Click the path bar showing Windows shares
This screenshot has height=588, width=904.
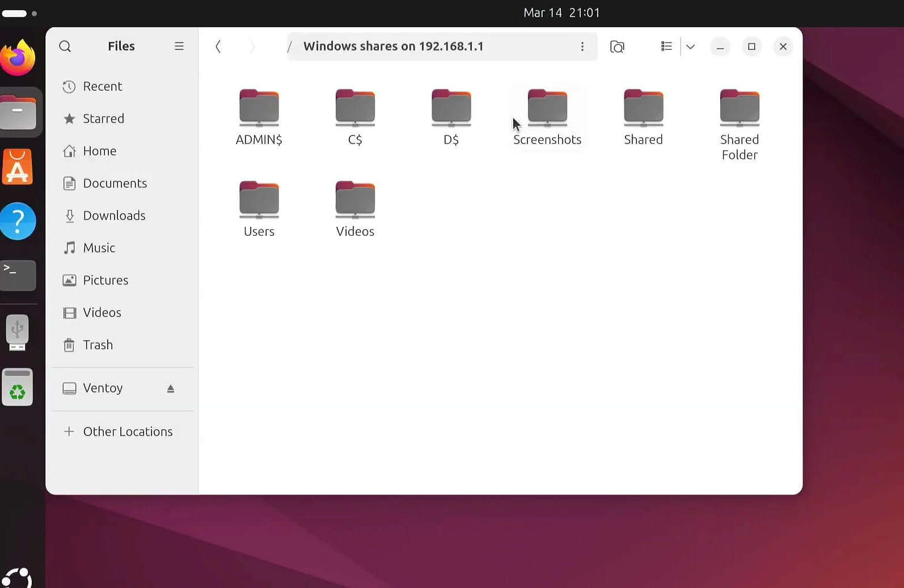(442, 46)
